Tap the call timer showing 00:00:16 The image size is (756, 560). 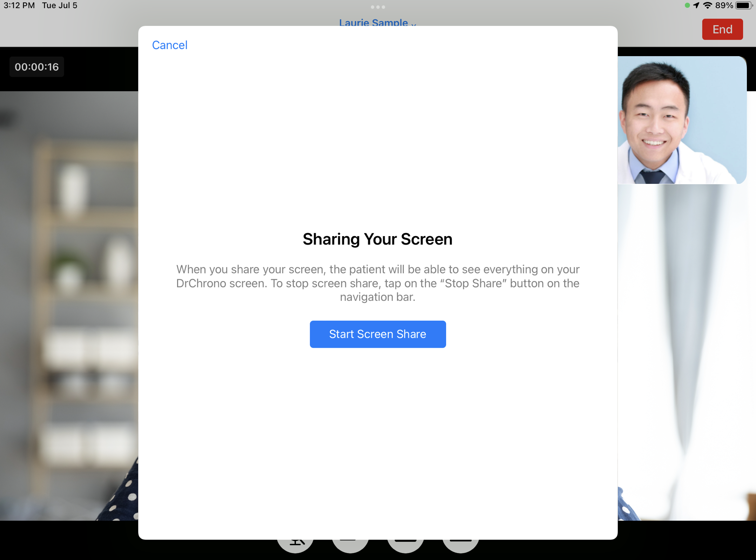click(x=37, y=67)
